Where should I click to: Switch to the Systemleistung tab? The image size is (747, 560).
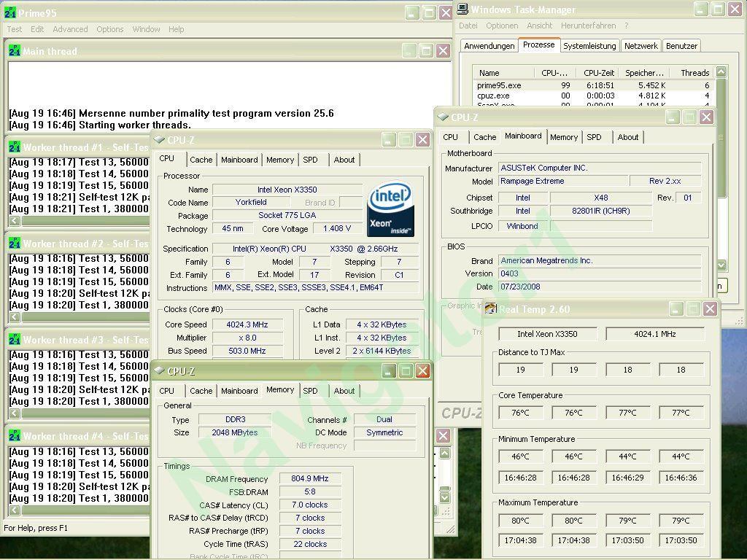pyautogui.click(x=589, y=46)
